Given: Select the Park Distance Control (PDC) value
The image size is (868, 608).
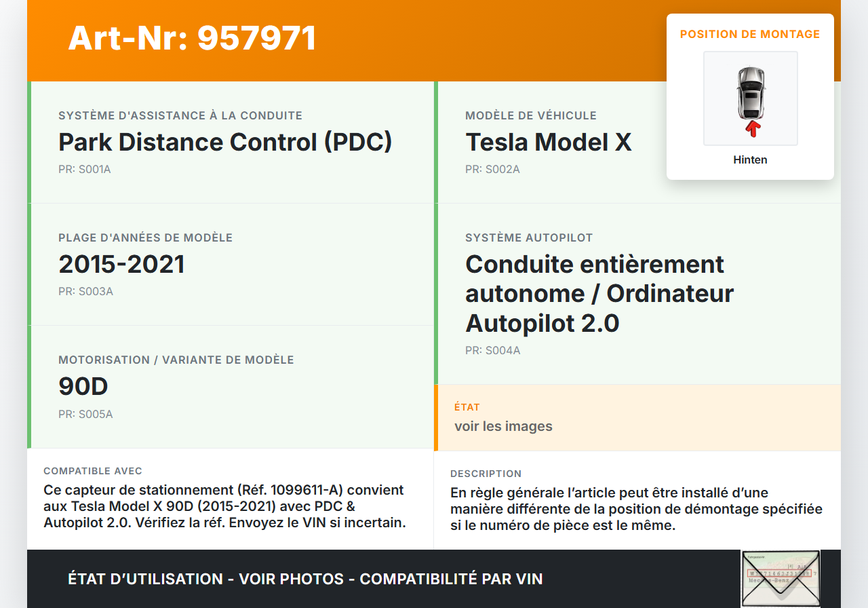Looking at the screenshot, I should 225,142.
